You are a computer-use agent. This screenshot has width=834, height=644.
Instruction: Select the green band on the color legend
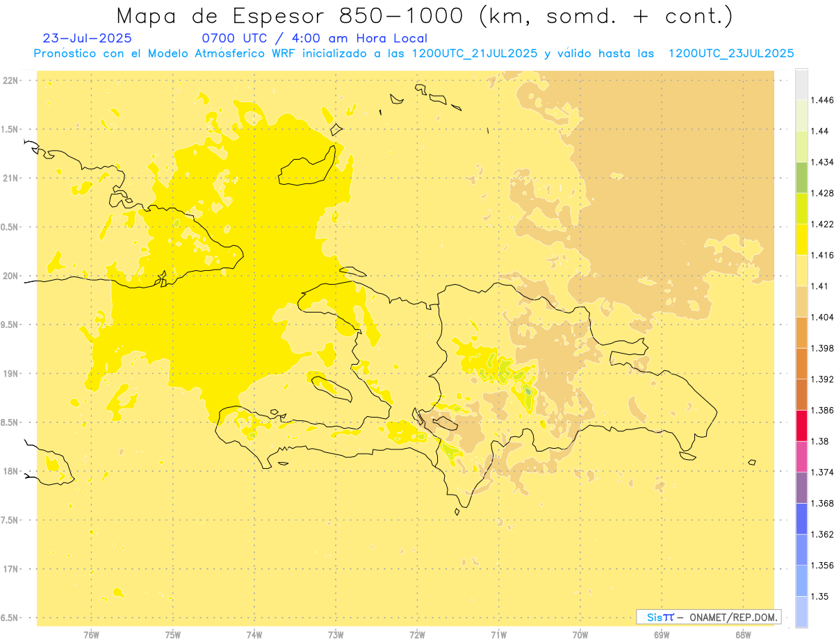[801, 177]
